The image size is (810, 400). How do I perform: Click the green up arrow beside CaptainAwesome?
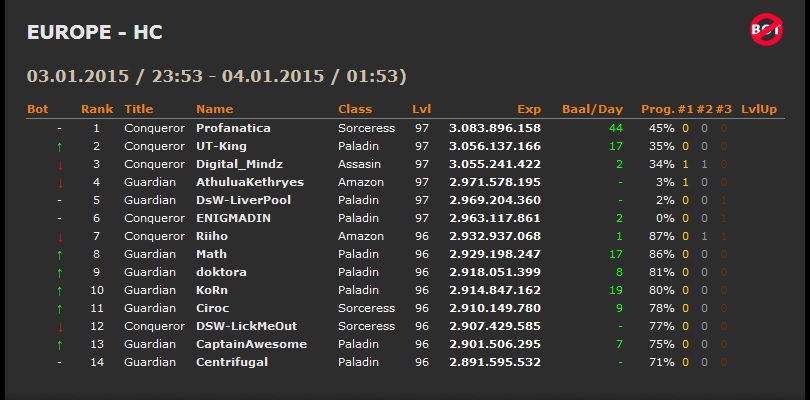(x=60, y=345)
